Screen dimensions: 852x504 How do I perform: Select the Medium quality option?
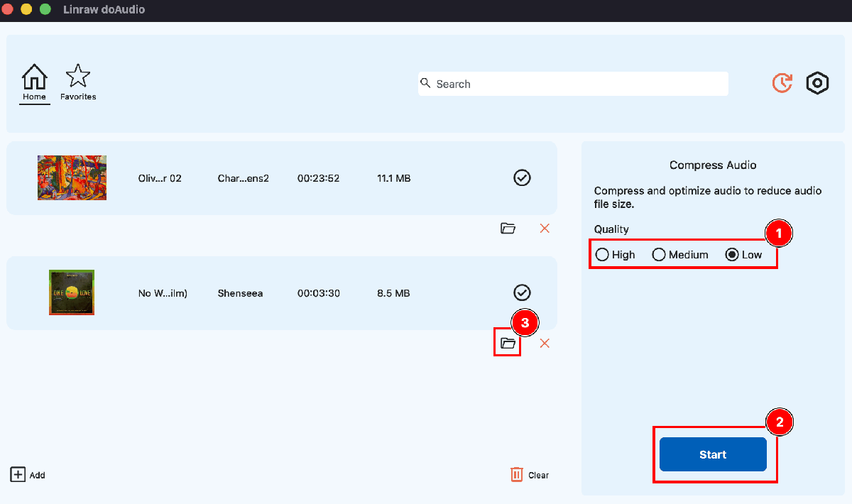[659, 255]
